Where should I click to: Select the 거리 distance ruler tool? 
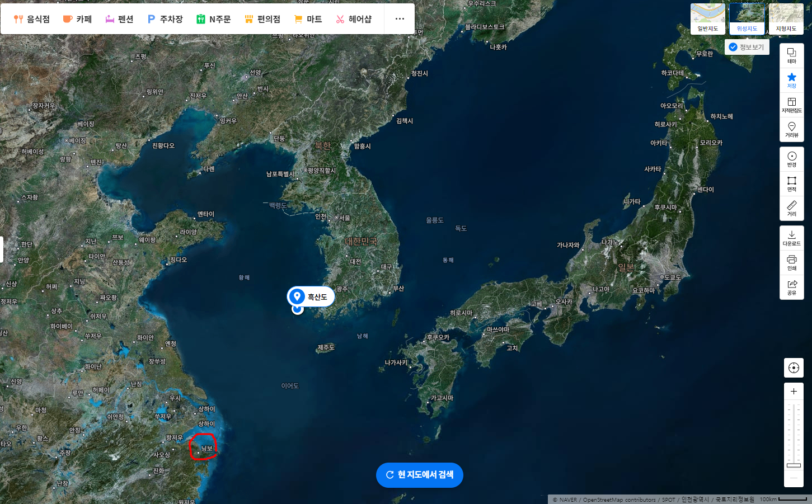pyautogui.click(x=792, y=209)
